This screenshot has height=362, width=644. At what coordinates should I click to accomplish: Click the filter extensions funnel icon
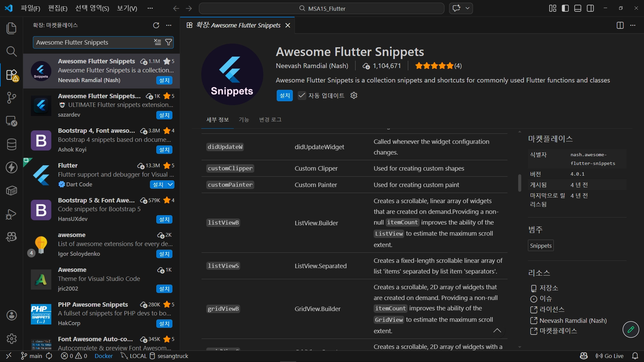tap(169, 42)
